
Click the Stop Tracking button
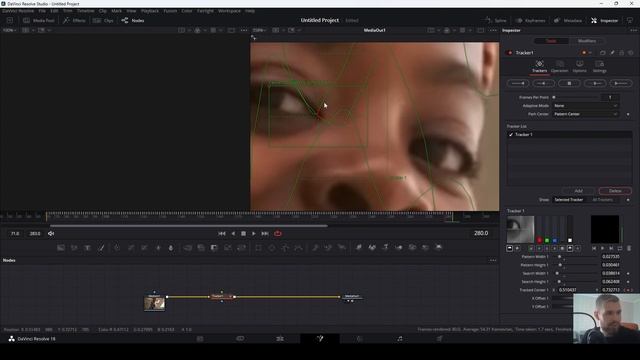click(x=569, y=83)
